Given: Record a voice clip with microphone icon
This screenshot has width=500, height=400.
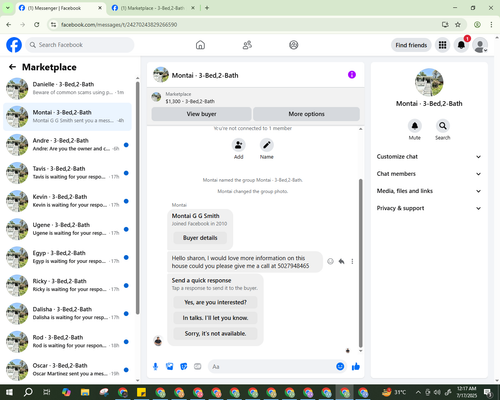Looking at the screenshot, I should 155,367.
